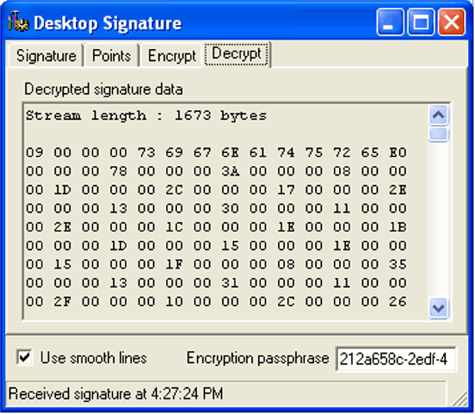Toggle the Use smooth lines checkbox
This screenshot has width=475, height=414.
pyautogui.click(x=24, y=358)
